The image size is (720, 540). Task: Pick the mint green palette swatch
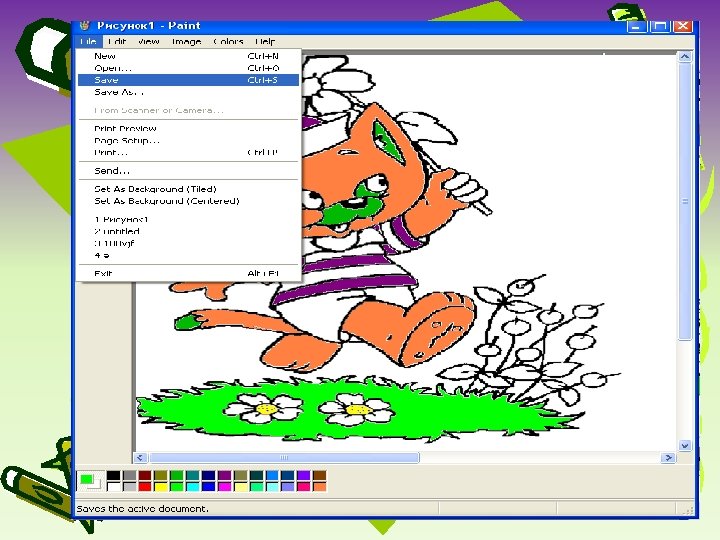tap(256, 486)
